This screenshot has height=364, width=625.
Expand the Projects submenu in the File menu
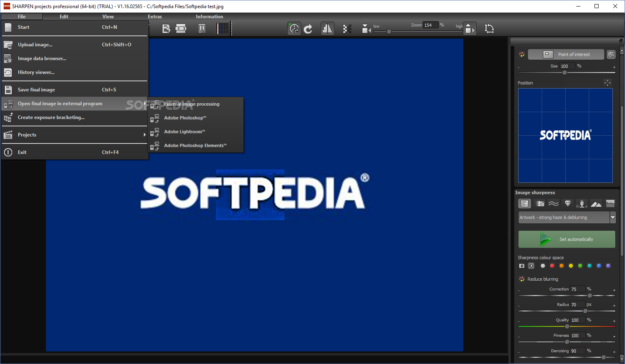point(75,135)
